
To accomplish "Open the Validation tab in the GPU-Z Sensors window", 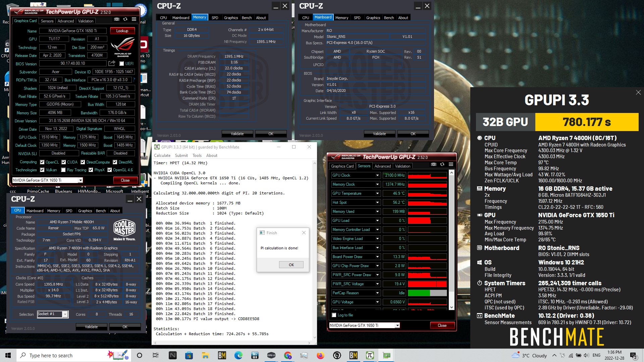I will [402, 166].
